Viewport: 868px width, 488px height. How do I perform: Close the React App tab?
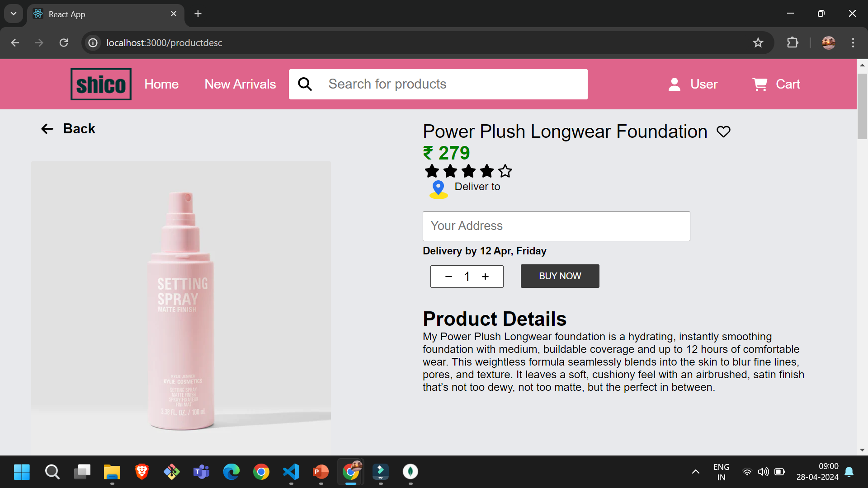(174, 14)
